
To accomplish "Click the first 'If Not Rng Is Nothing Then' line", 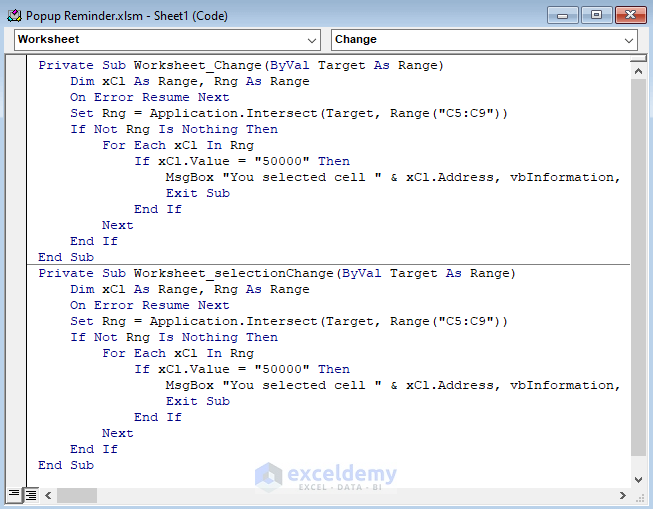I will pos(174,129).
